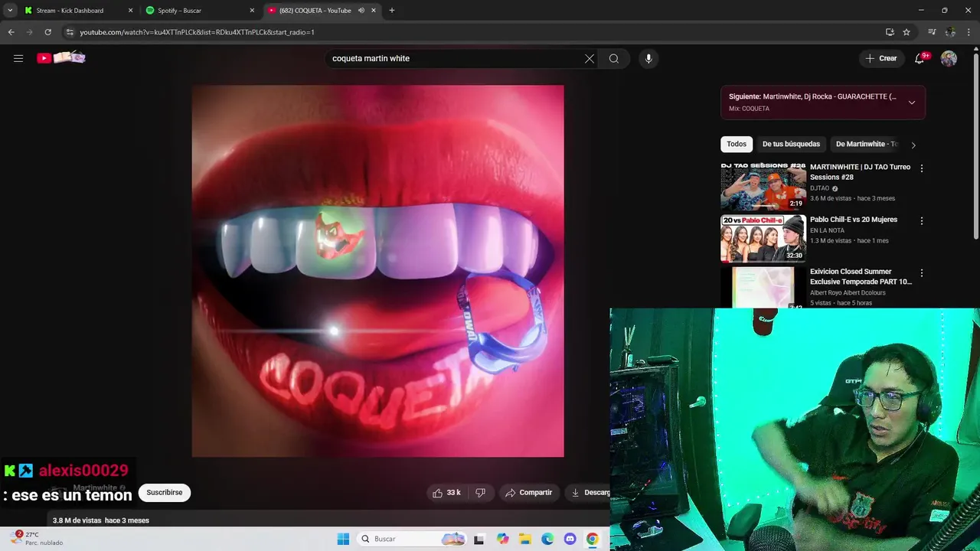Screen dimensions: 980x551
Task: Click the 3.8 M de vistas text
Action: pos(77,520)
